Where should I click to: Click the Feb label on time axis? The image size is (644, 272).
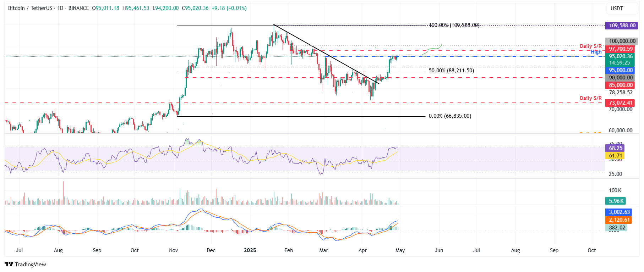pyautogui.click(x=289, y=250)
